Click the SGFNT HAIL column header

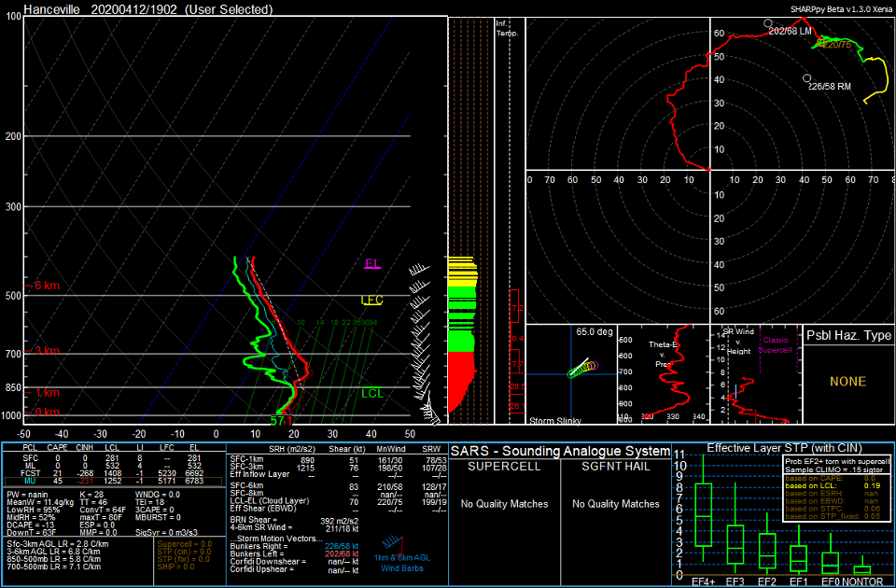616,467
